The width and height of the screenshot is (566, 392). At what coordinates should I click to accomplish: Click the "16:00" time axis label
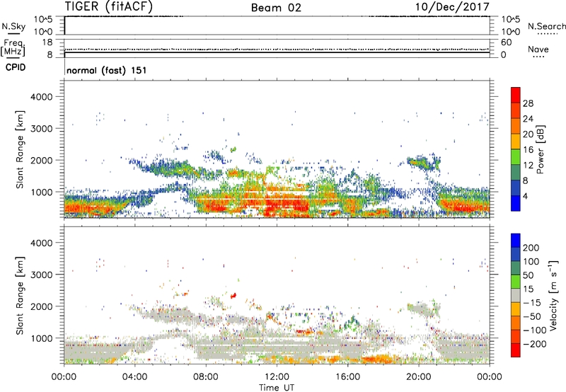coord(347,377)
